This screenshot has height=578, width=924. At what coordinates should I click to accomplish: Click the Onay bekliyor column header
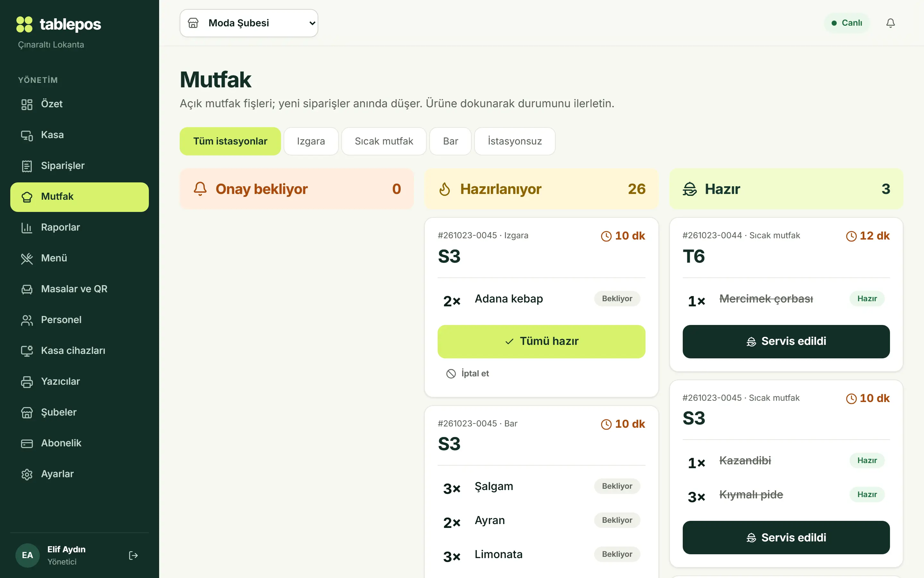(297, 189)
